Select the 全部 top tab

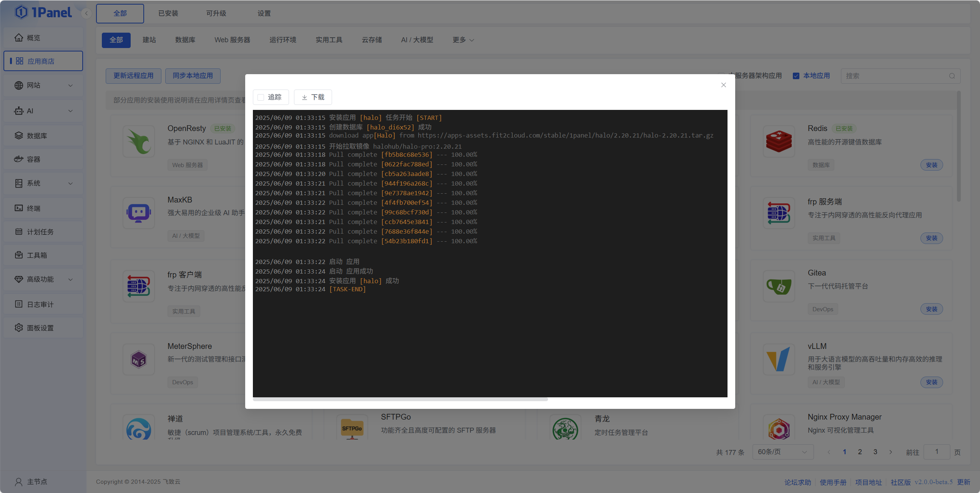point(120,13)
